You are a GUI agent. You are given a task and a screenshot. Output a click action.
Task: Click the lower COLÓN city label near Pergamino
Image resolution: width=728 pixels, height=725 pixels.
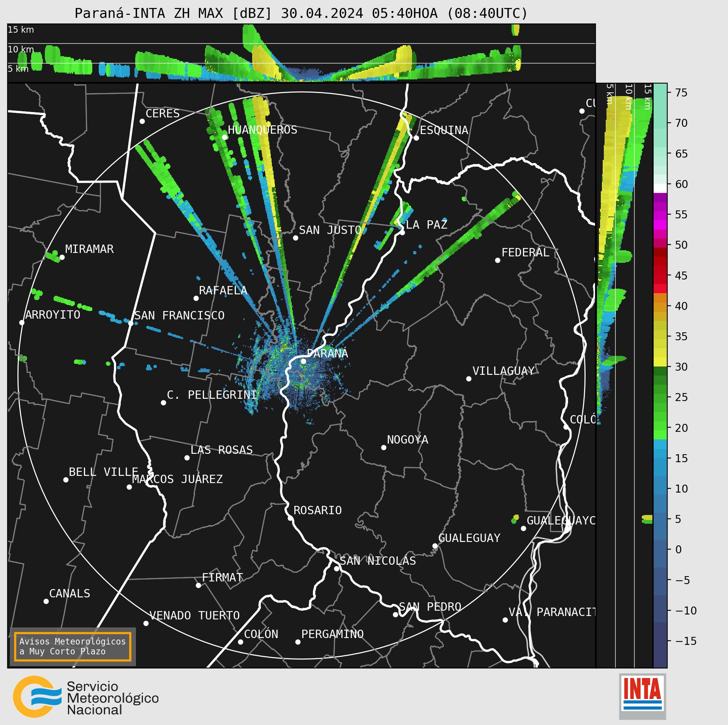pyautogui.click(x=261, y=634)
